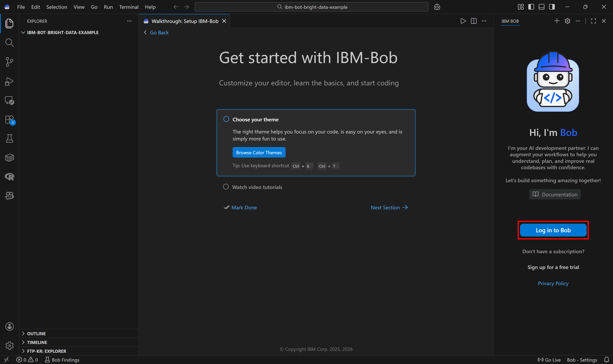The width and height of the screenshot is (613, 364).
Task: Go to the Next Section link
Action: (389, 208)
